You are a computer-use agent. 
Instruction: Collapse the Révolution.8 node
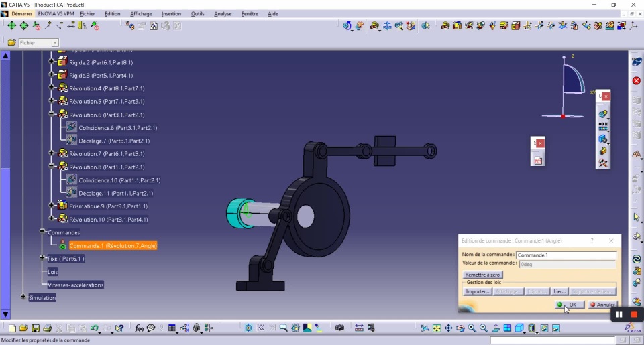(52, 166)
